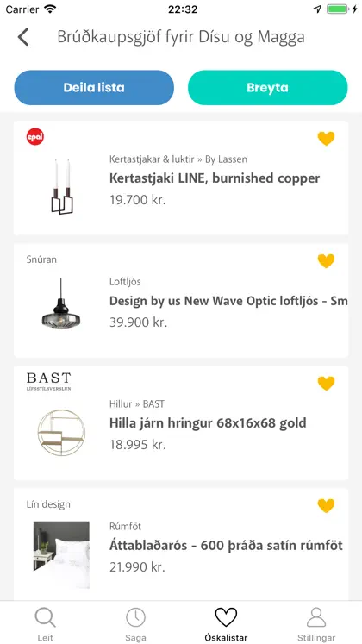Toggle the heart on New Wave Optic loftljós
This screenshot has width=362, height=644.
[327, 261]
